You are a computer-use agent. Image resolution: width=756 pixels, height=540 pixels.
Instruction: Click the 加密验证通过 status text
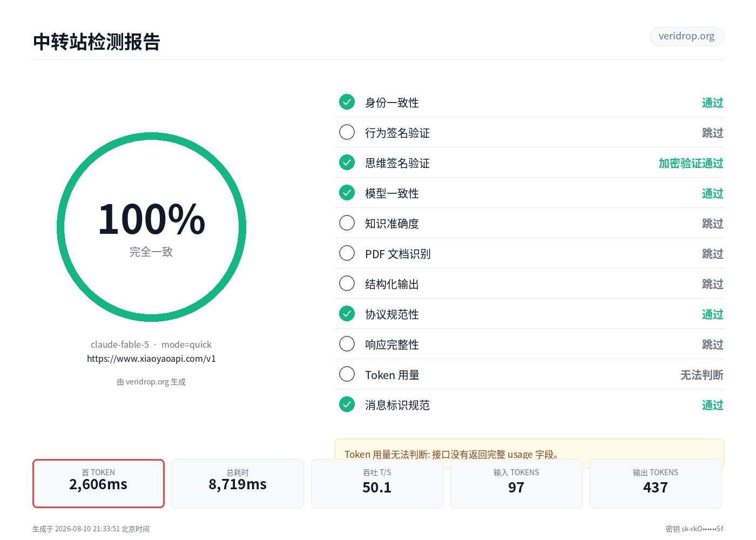pyautogui.click(x=691, y=163)
